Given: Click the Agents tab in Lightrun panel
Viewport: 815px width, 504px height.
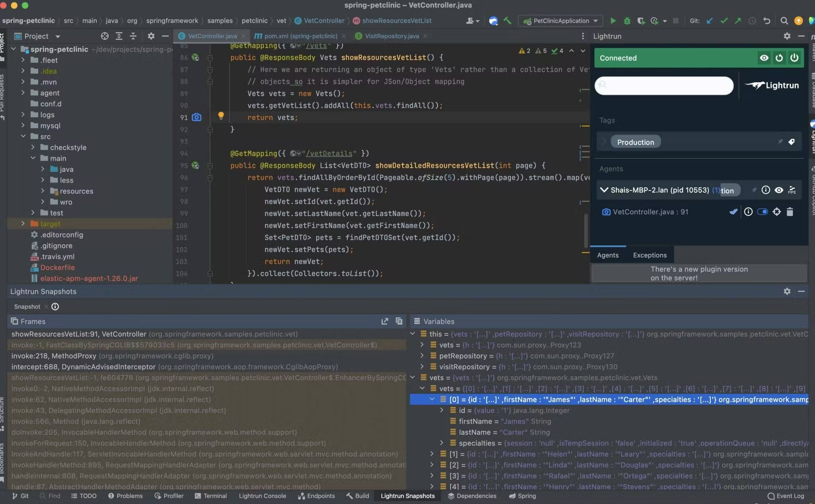Looking at the screenshot, I should click(607, 255).
